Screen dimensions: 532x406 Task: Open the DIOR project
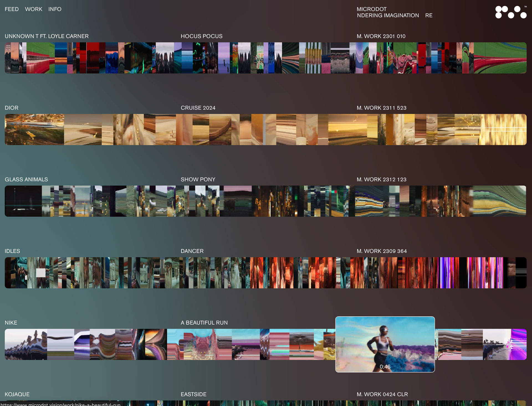tap(12, 108)
